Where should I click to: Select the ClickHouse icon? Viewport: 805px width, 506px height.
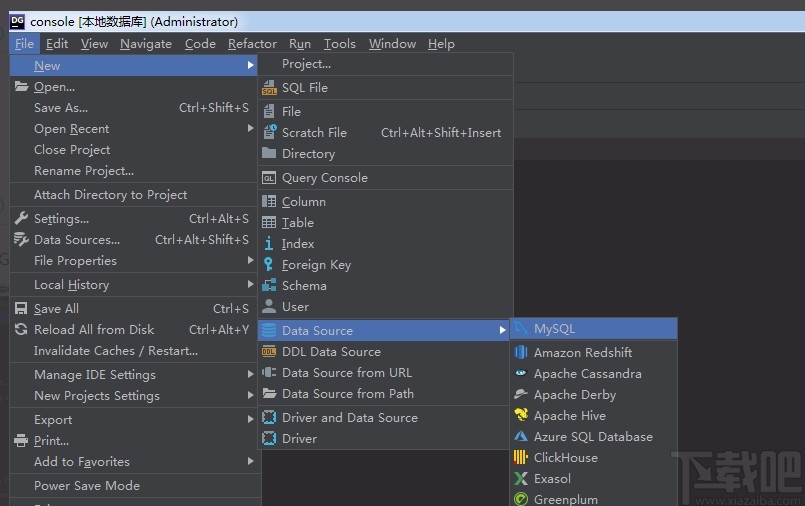click(x=521, y=457)
